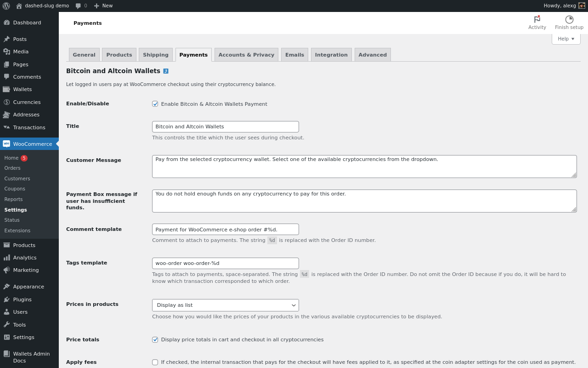Click the WordPress logo in admin bar
588x368 pixels.
[6, 6]
